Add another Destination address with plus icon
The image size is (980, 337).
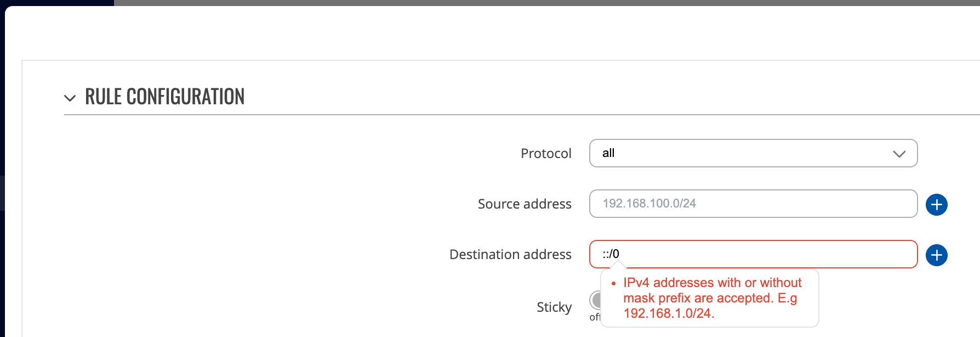point(937,255)
